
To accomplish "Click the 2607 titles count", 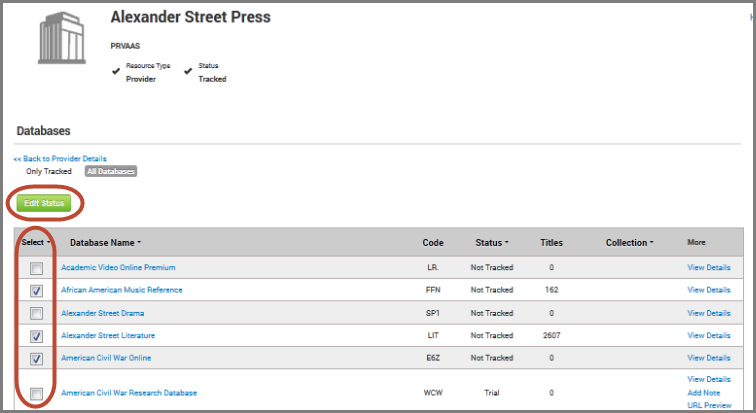I will pyautogui.click(x=552, y=335).
